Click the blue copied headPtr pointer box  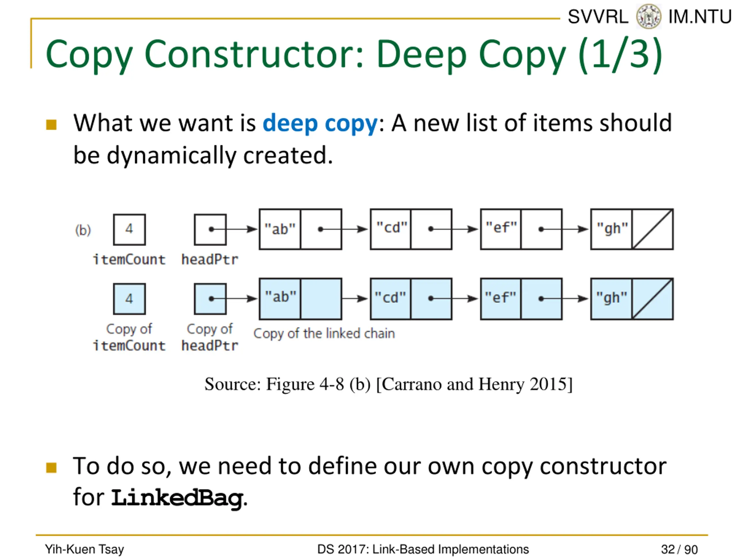pyautogui.click(x=210, y=299)
